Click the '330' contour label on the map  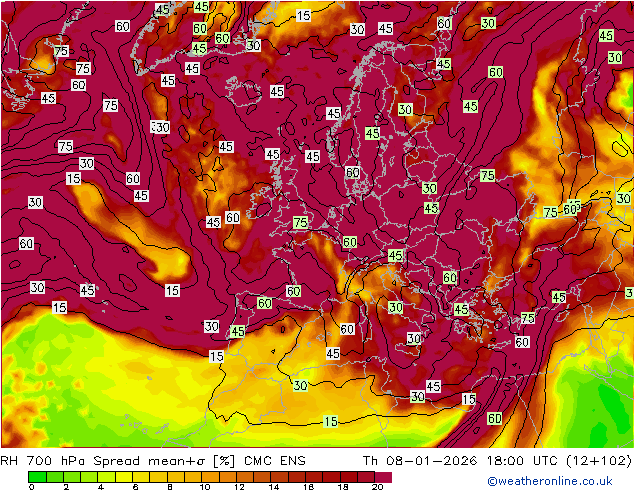pos(160,127)
